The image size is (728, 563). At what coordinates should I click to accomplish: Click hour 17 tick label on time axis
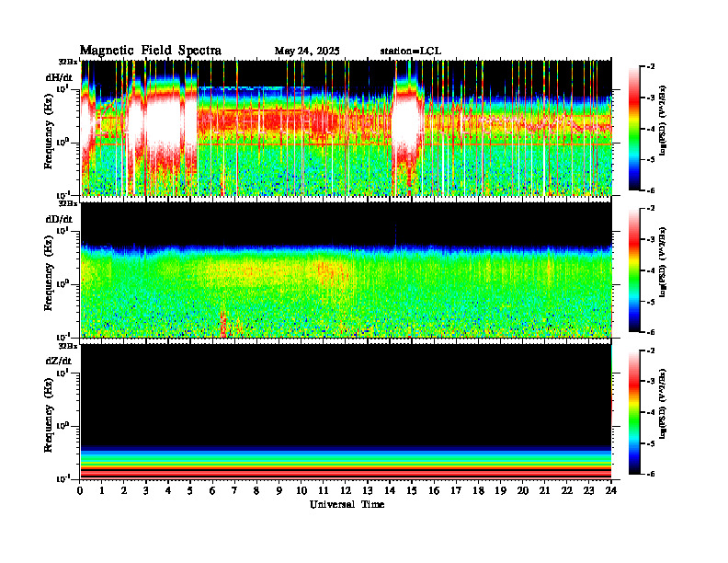[x=456, y=491]
